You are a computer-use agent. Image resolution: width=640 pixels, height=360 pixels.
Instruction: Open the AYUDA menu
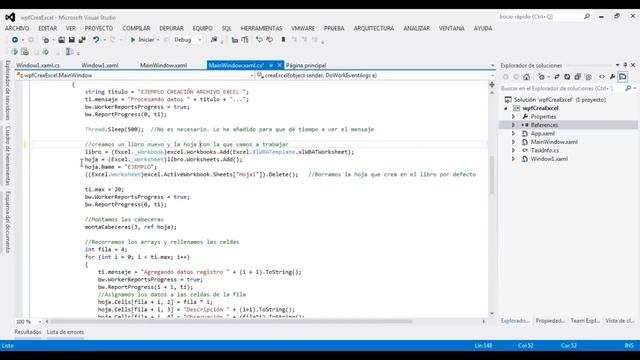(483, 28)
